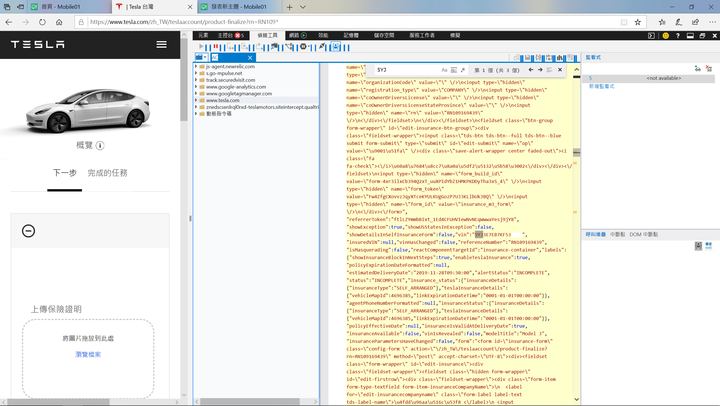The height and width of the screenshot is (406, 720).
Task: Expand www.tesla.com folder
Action: pos(197,100)
